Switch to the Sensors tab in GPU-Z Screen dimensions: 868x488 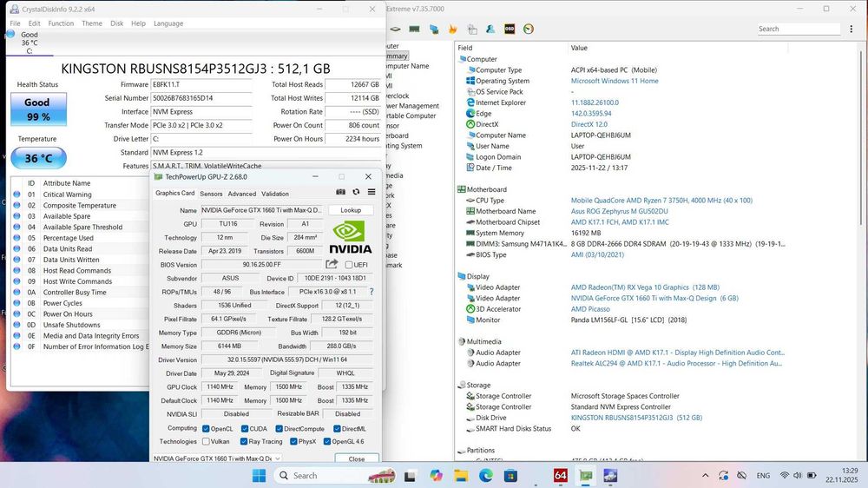click(x=211, y=194)
